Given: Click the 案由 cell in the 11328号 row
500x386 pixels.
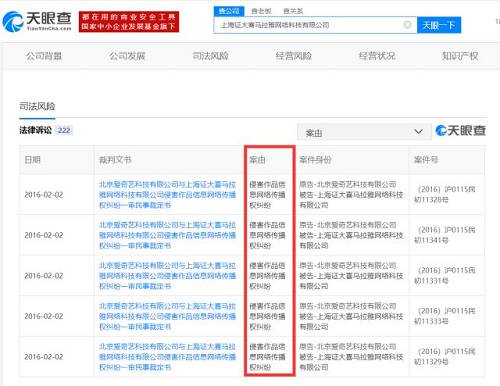Looking at the screenshot, I should pos(267,195).
